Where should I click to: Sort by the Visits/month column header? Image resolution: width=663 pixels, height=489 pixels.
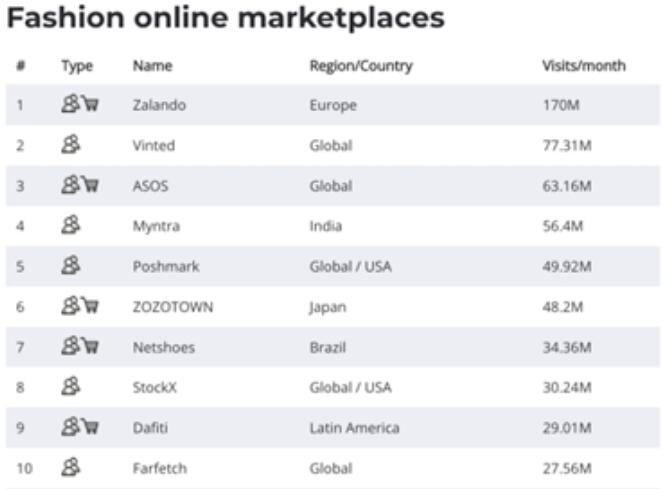[x=584, y=66]
